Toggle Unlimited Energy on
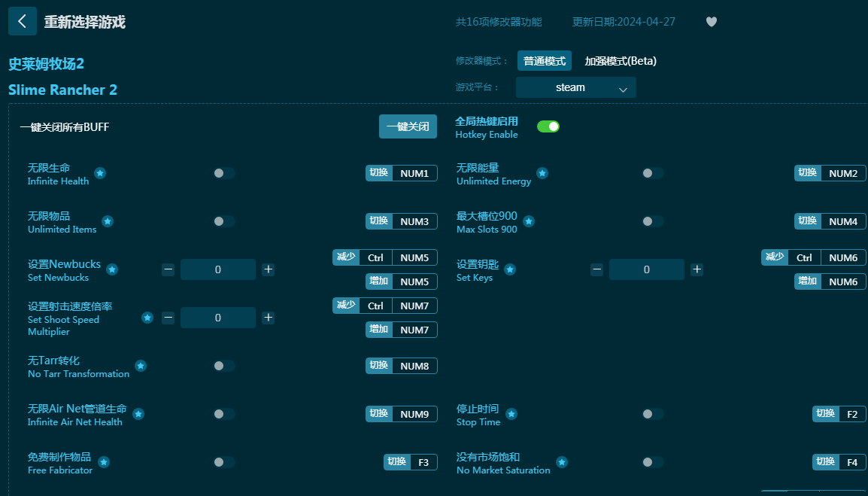Screen dimensions: 868x496 pyautogui.click(x=653, y=173)
